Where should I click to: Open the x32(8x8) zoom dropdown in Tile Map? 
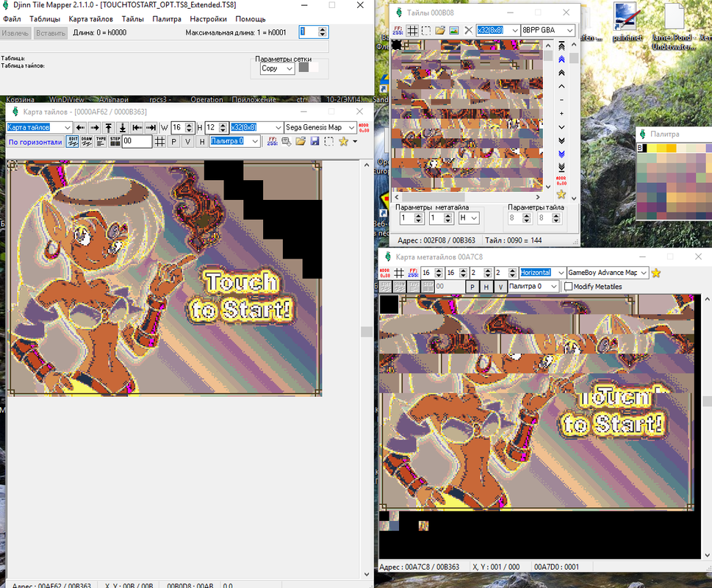[x=256, y=128]
